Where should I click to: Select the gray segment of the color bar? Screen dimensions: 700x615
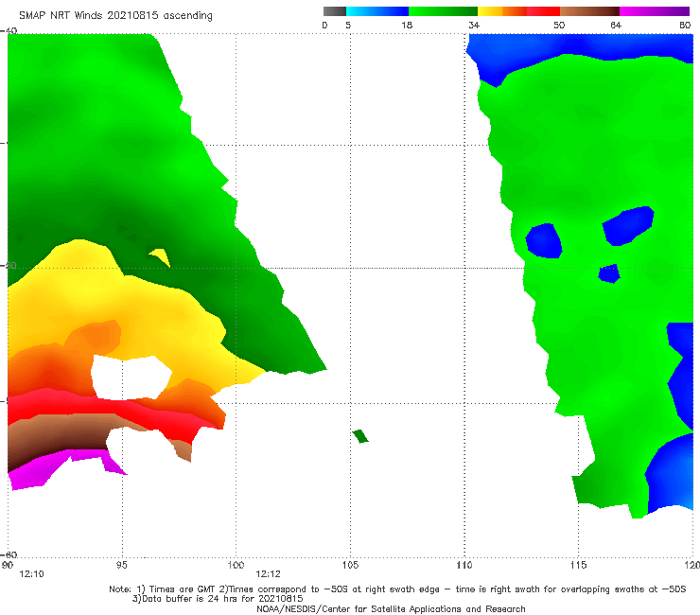[334, 11]
